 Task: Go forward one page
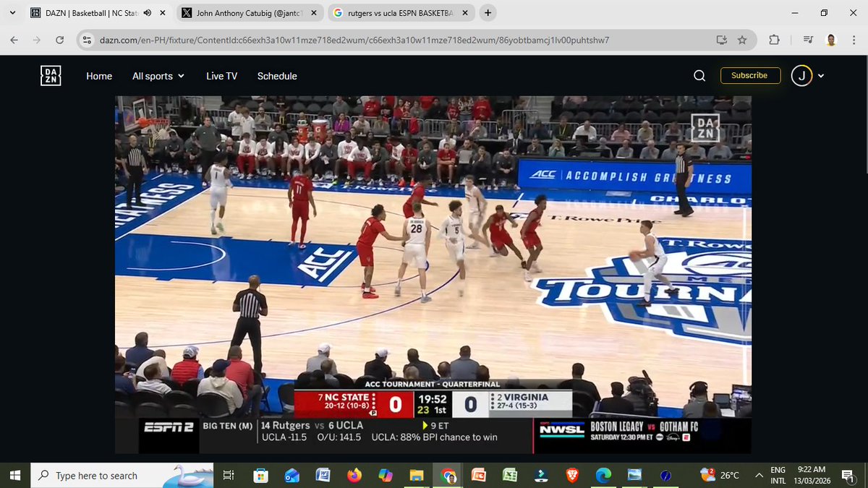tap(37, 40)
